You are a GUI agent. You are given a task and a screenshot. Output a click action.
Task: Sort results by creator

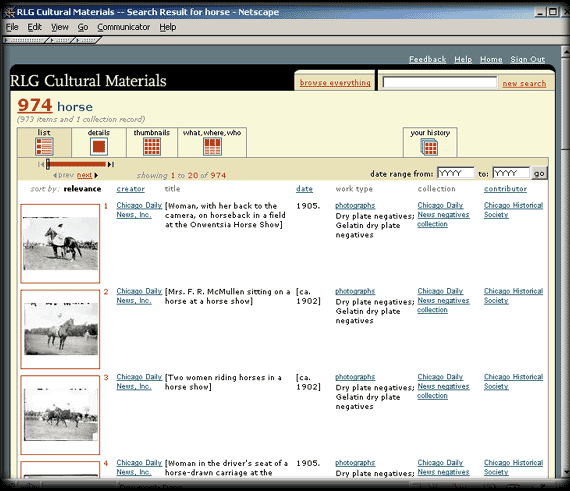[131, 189]
